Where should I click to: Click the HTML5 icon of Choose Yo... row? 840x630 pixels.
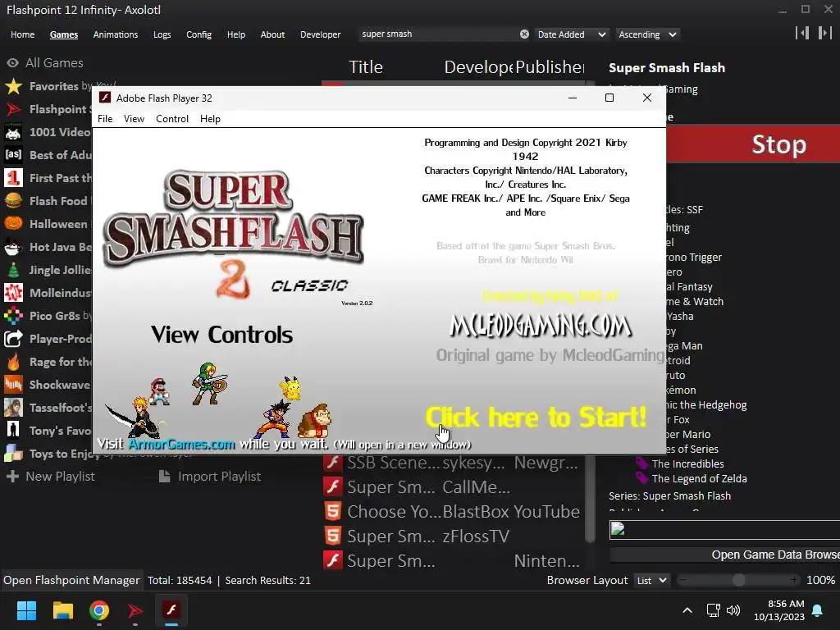click(x=333, y=512)
